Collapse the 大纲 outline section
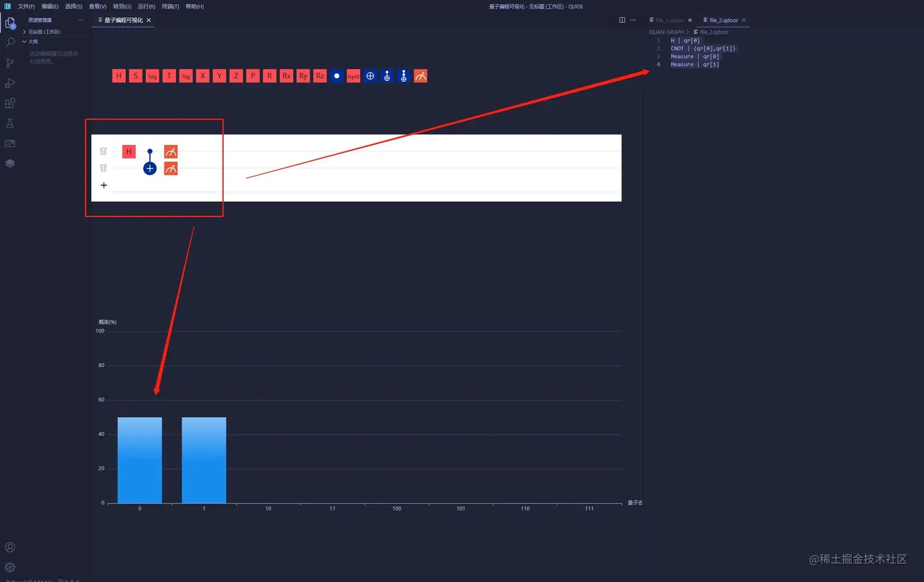Image resolution: width=924 pixels, height=582 pixels. coord(56,42)
